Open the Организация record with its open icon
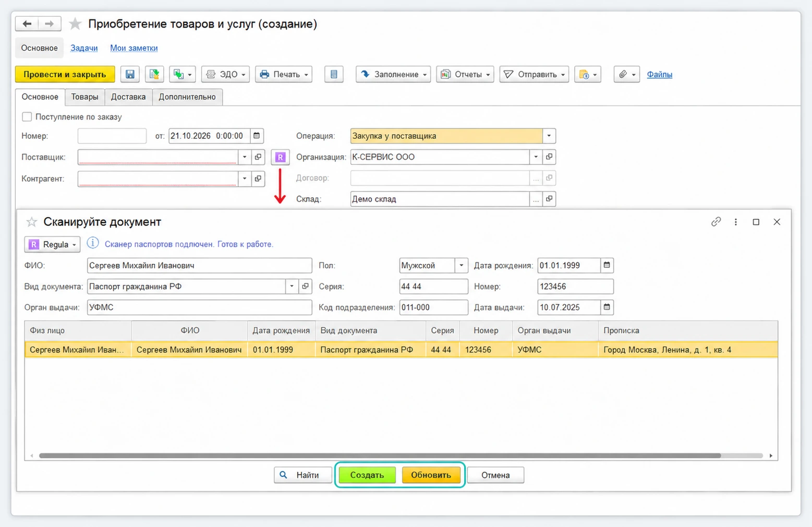This screenshot has height=527, width=812. click(549, 157)
